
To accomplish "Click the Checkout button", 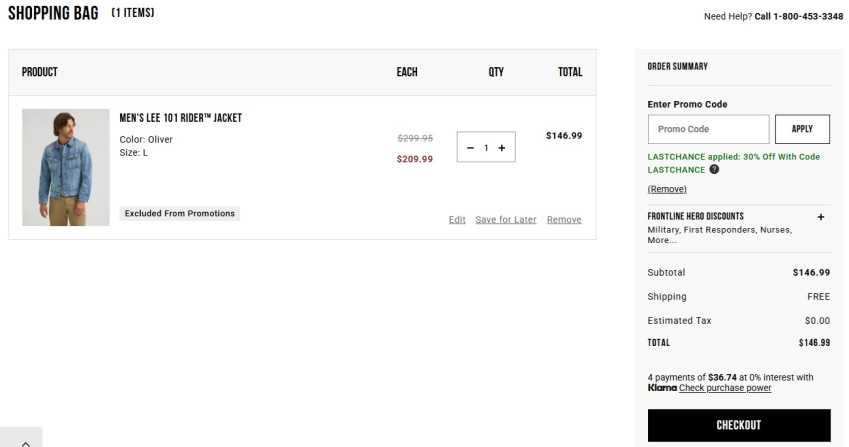I will tap(738, 425).
